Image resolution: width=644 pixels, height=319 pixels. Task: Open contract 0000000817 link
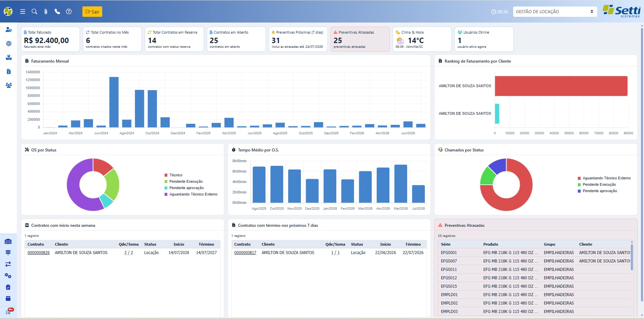coord(245,253)
